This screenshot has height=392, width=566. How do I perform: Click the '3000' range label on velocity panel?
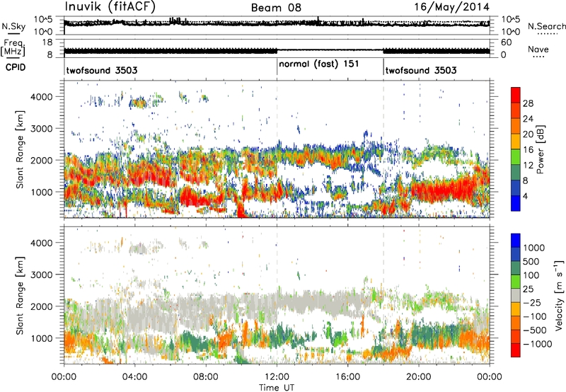41,275
